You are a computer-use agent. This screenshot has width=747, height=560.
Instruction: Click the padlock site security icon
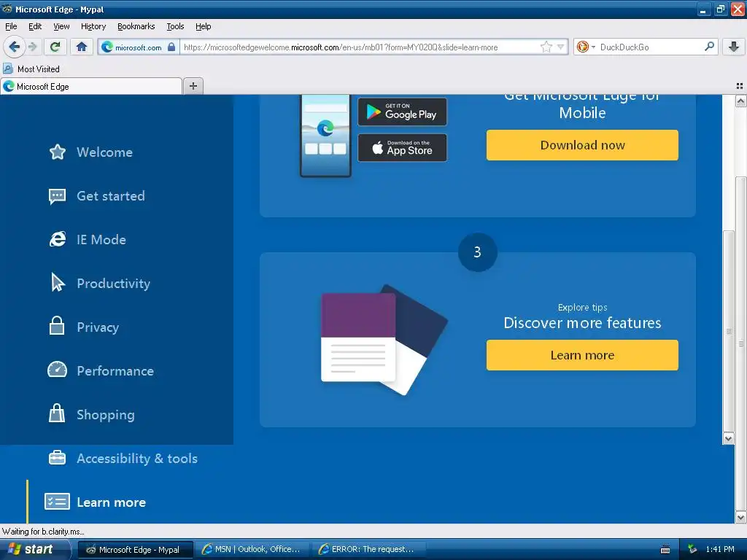click(171, 47)
